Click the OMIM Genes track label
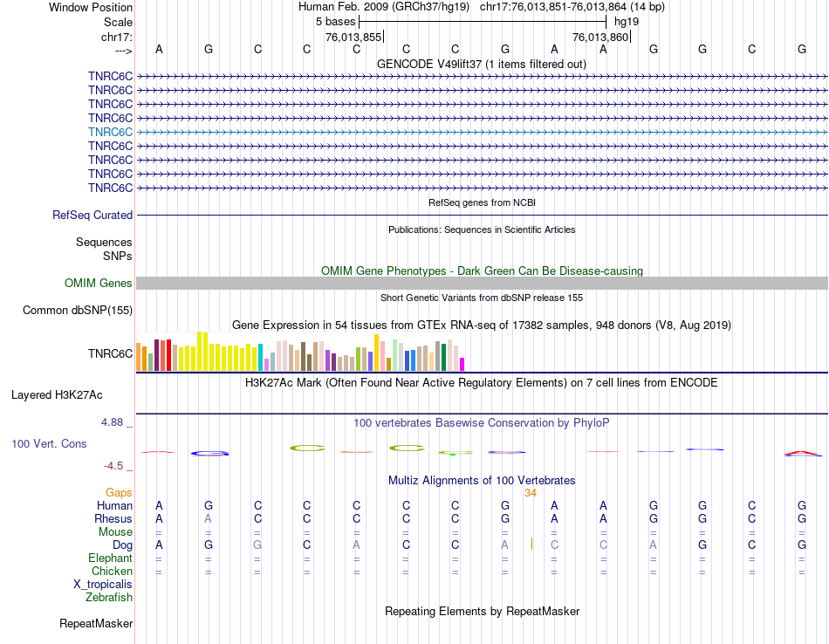 (x=98, y=284)
